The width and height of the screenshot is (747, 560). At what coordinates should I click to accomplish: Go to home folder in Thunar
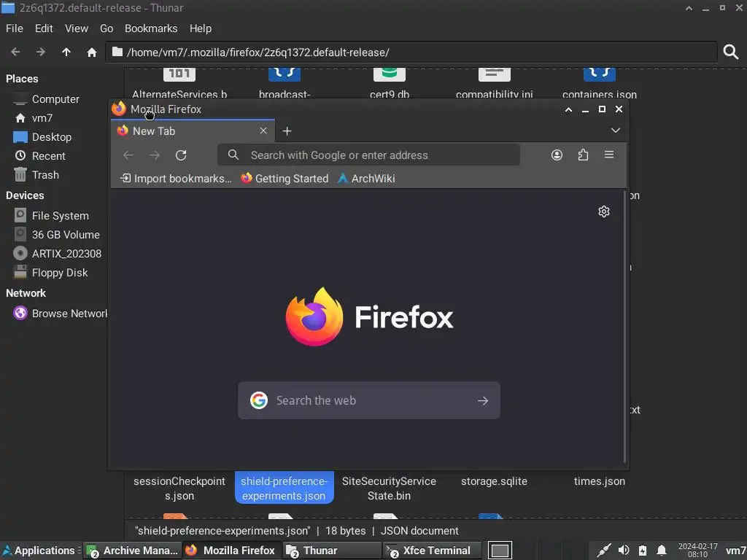92,52
